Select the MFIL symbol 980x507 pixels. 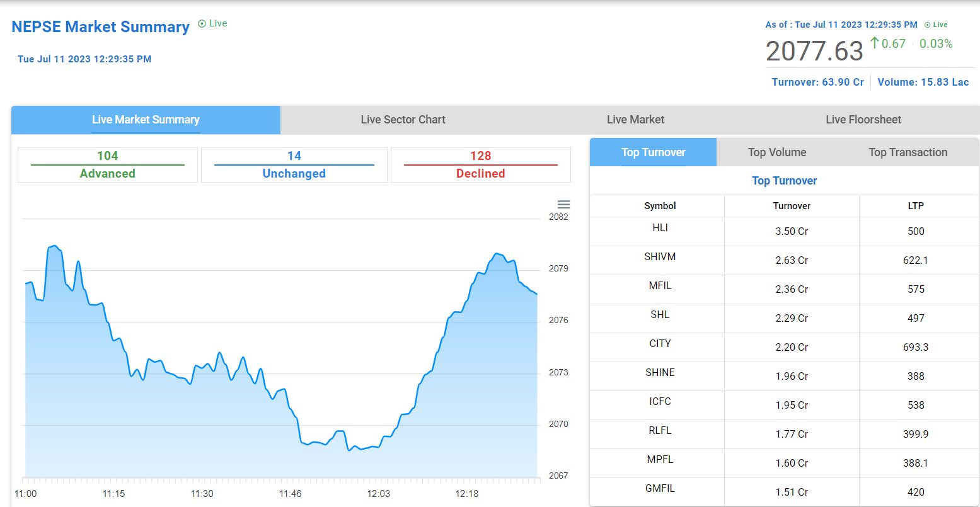(660, 286)
